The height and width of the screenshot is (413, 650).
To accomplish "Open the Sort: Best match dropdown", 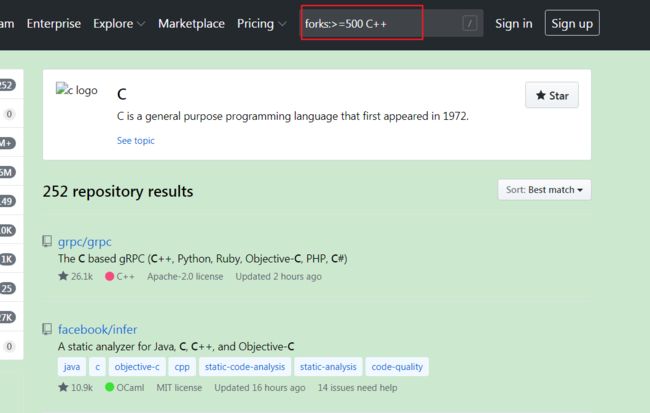I will [x=544, y=190].
